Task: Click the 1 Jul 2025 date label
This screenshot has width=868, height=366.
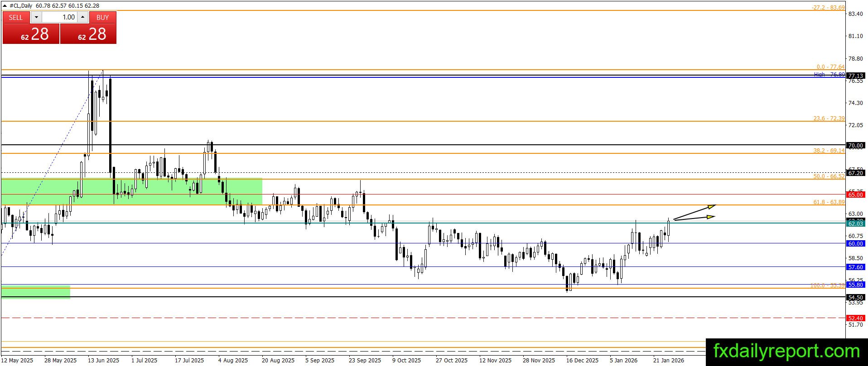Action: pyautogui.click(x=145, y=361)
